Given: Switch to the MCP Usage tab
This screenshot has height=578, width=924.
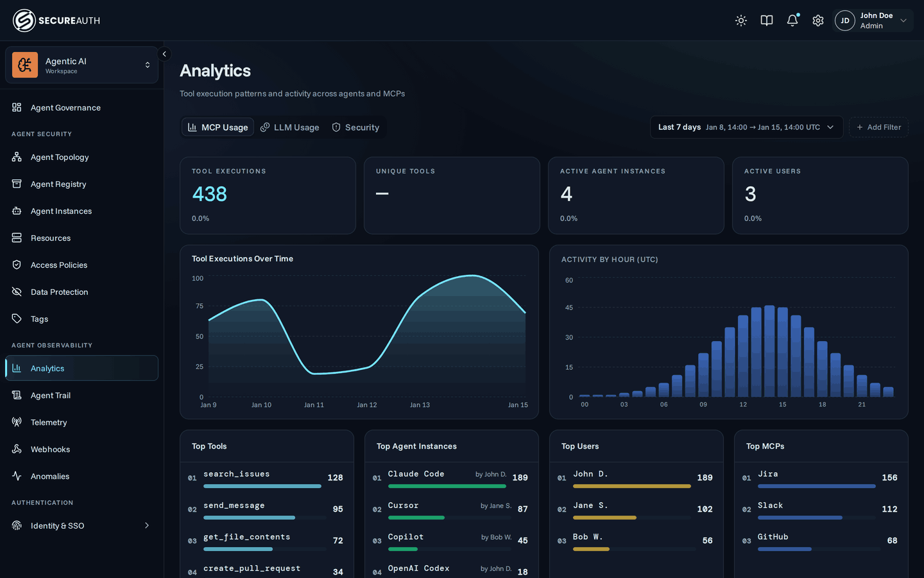Looking at the screenshot, I should coord(218,127).
